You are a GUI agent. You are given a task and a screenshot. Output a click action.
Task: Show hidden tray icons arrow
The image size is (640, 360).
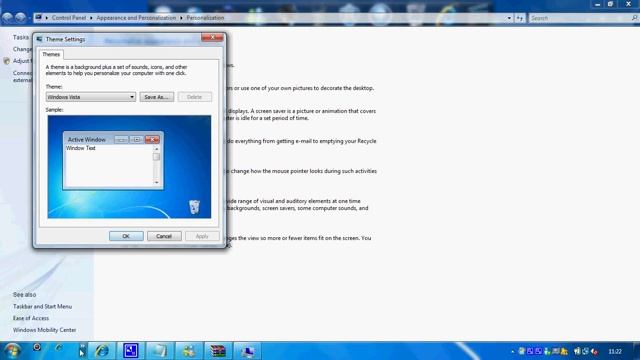point(512,351)
